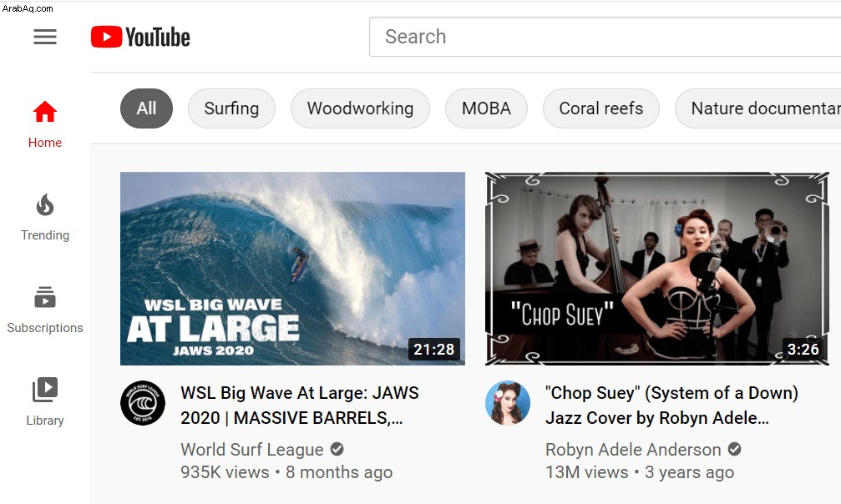Open the Subscriptions sidebar icon
Screen dimensions: 841x504
tap(45, 298)
